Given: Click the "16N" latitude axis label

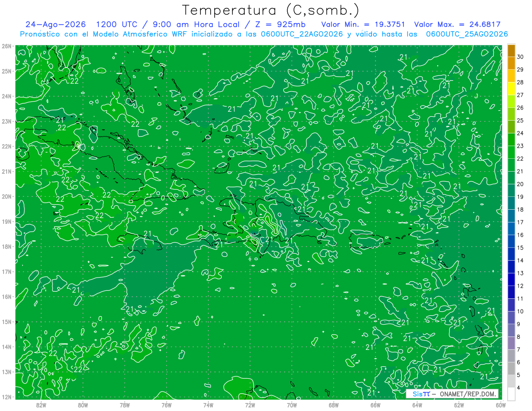Looking at the screenshot, I should tap(7, 297).
